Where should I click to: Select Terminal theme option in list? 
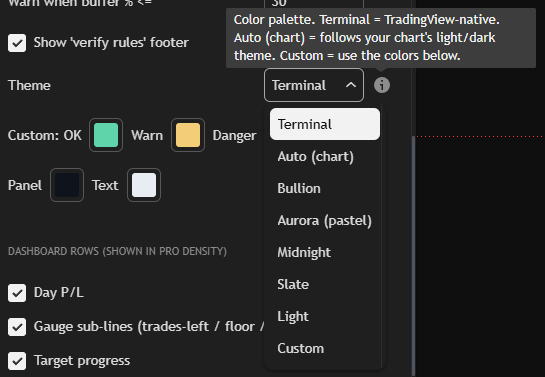325,124
